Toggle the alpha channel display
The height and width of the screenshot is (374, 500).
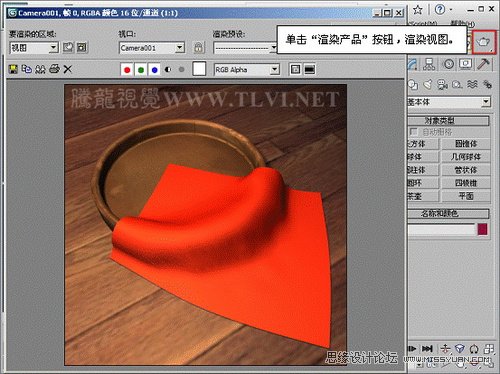(x=168, y=70)
